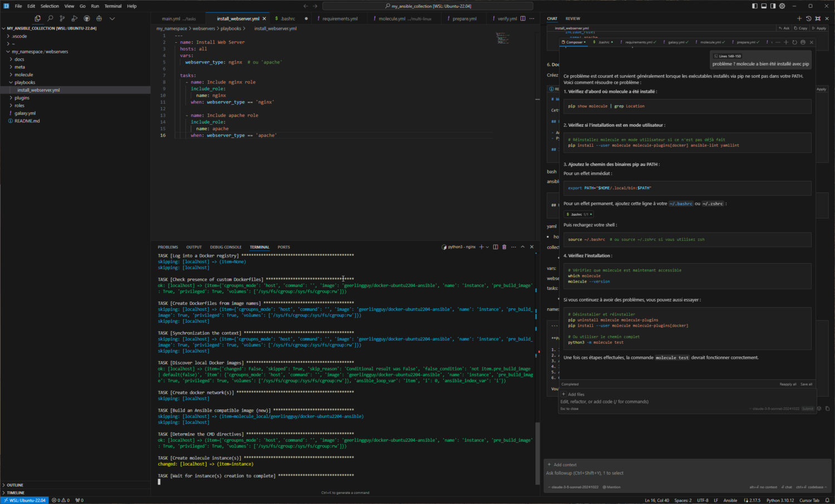Click the copy icon beside Submit

[827, 408]
